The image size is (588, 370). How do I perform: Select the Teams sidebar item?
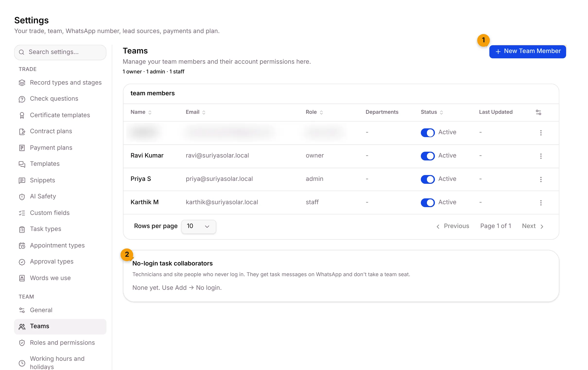tap(60, 326)
